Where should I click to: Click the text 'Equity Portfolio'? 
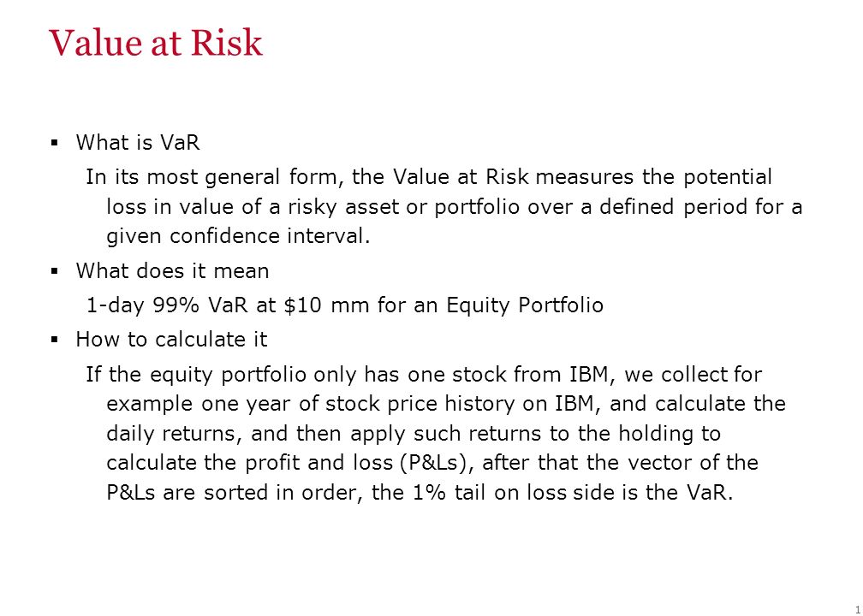pyautogui.click(x=525, y=305)
